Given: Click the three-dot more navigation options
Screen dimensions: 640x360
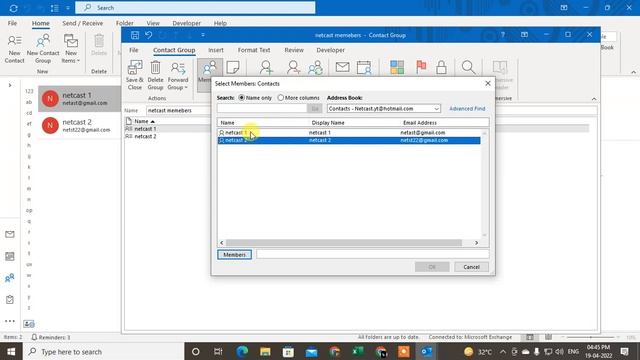Looking at the screenshot, I should [x=10, y=321].
